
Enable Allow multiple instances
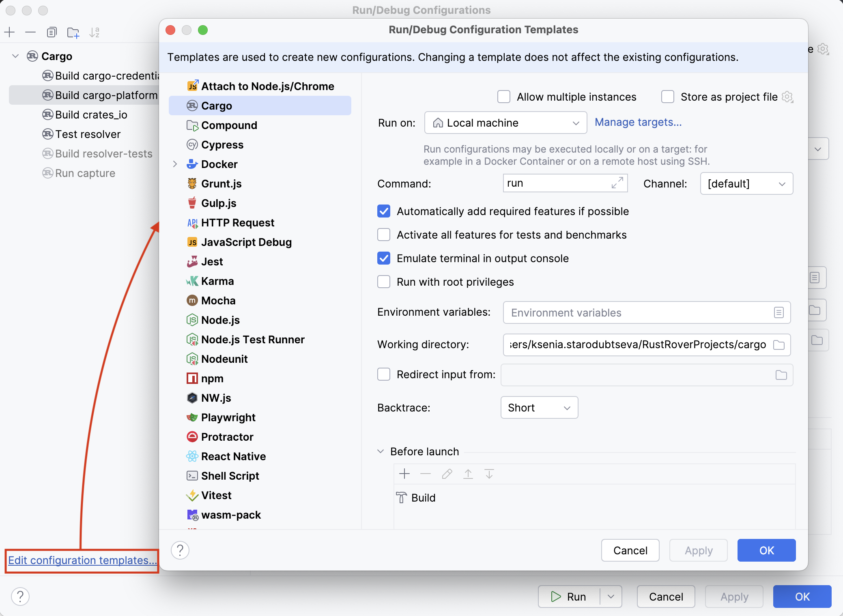pyautogui.click(x=504, y=97)
